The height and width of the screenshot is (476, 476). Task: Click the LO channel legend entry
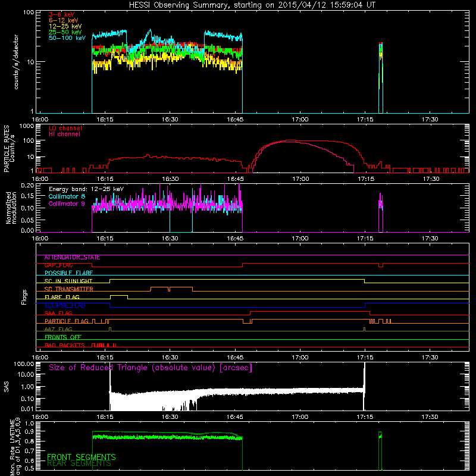[65, 128]
